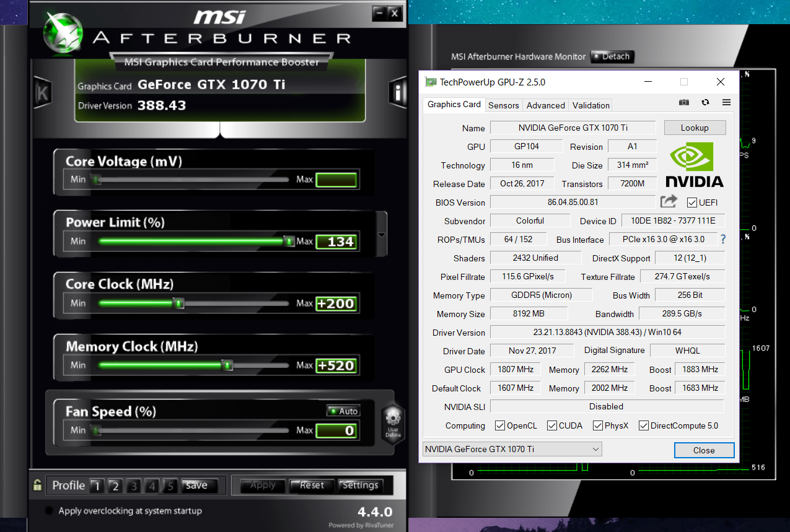Image resolution: width=790 pixels, height=532 pixels.
Task: Click the Memory Type field GDDR5 (Micron)
Action: tap(541, 295)
